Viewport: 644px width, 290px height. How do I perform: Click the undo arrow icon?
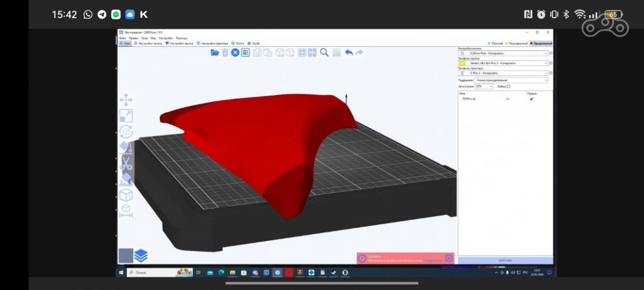[349, 52]
